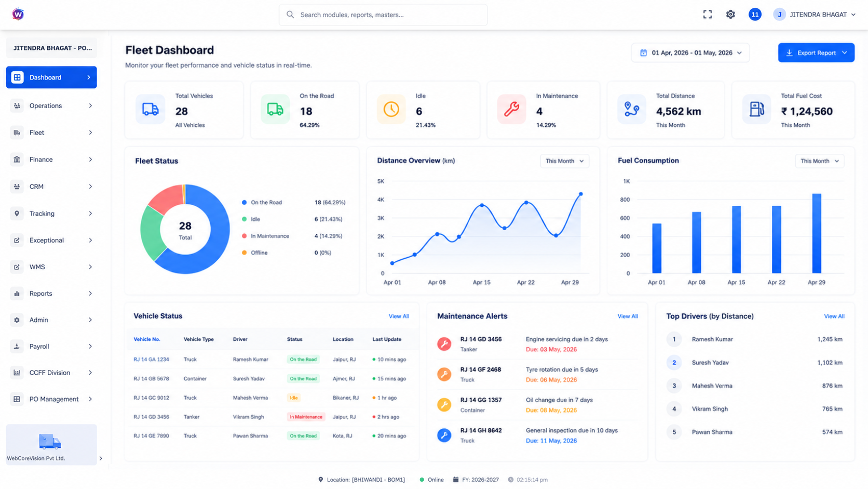Click the wrench icon for RJ 14 GH 8642 alert
This screenshot has height=489, width=868.
(x=444, y=435)
